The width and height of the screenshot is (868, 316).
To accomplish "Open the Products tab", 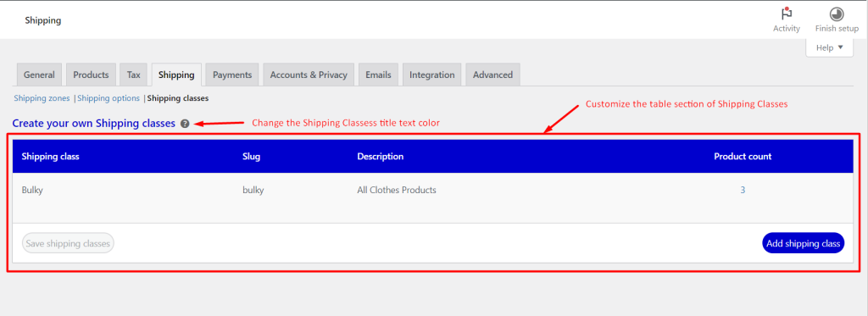I will coord(91,75).
